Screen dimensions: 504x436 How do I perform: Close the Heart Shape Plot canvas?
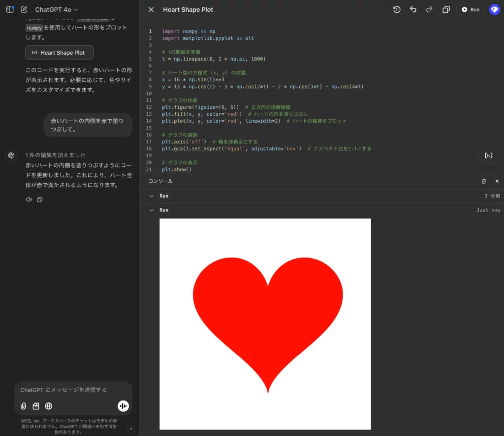(x=151, y=9)
